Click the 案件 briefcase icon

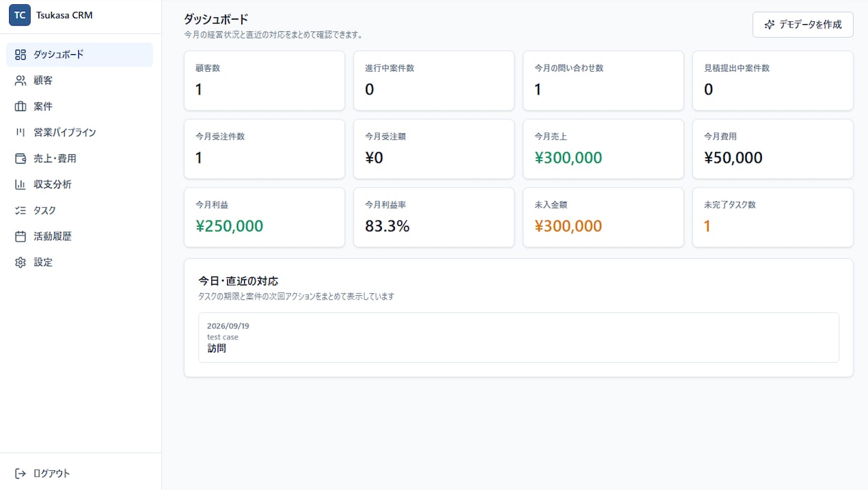21,107
